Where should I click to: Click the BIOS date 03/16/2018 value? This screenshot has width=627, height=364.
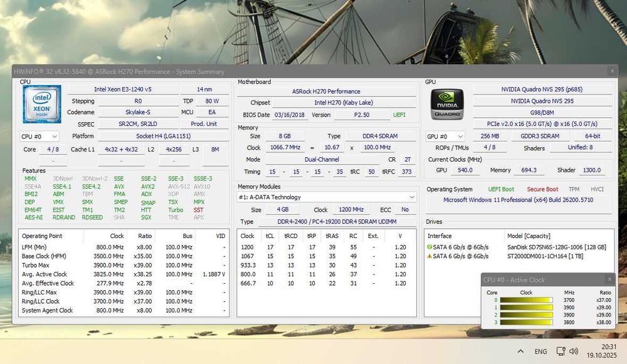tap(290, 115)
